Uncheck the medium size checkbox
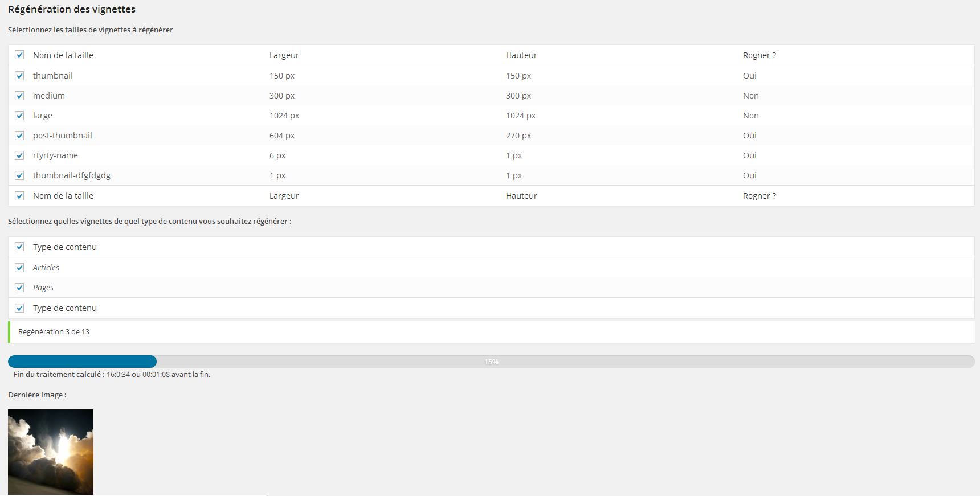 [19, 96]
